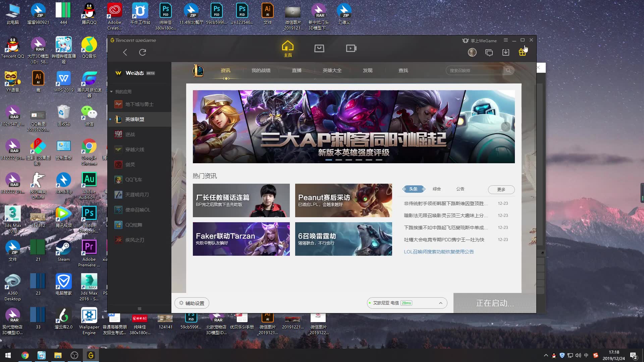Switch to the 英雄大全 tab
644x362 pixels.
pos(332,70)
